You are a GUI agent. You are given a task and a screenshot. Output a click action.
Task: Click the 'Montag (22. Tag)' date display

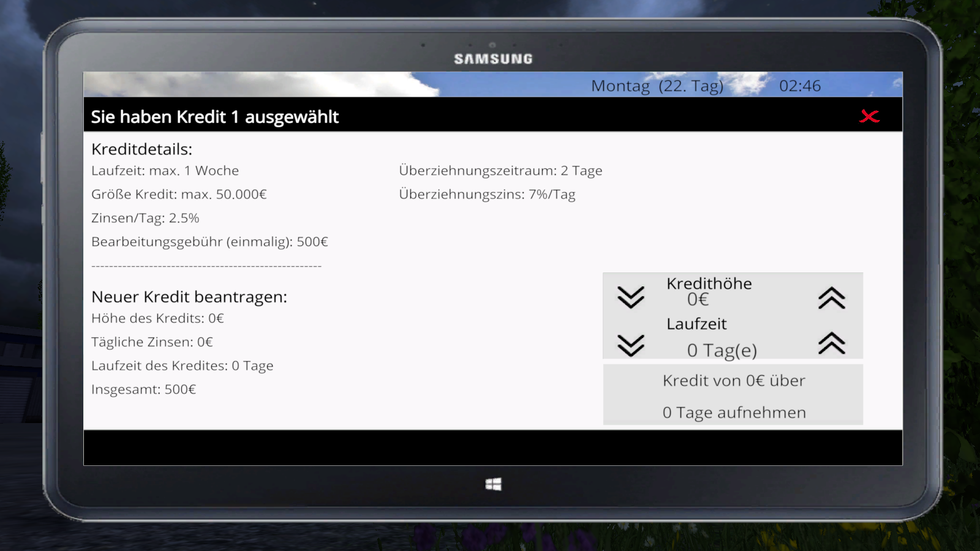pyautogui.click(x=657, y=86)
